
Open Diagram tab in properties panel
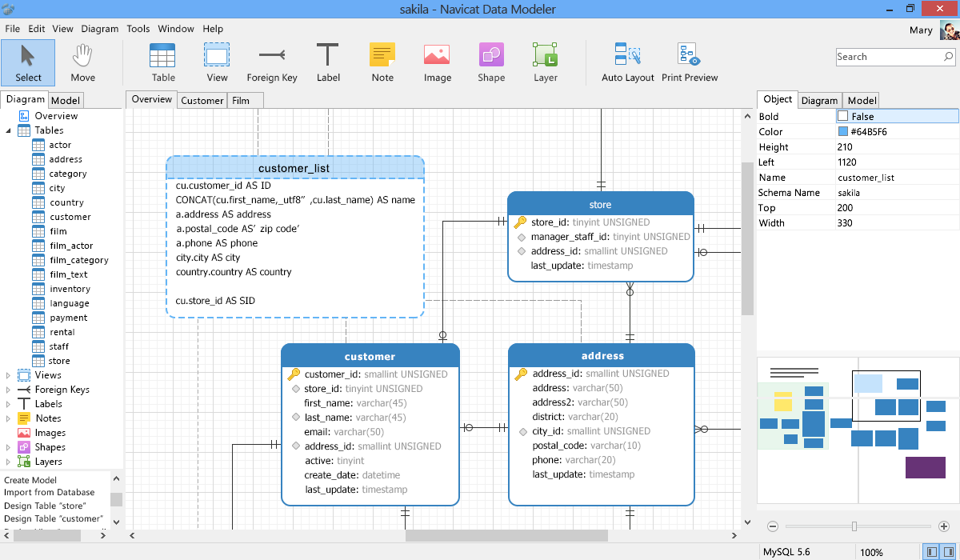819,100
